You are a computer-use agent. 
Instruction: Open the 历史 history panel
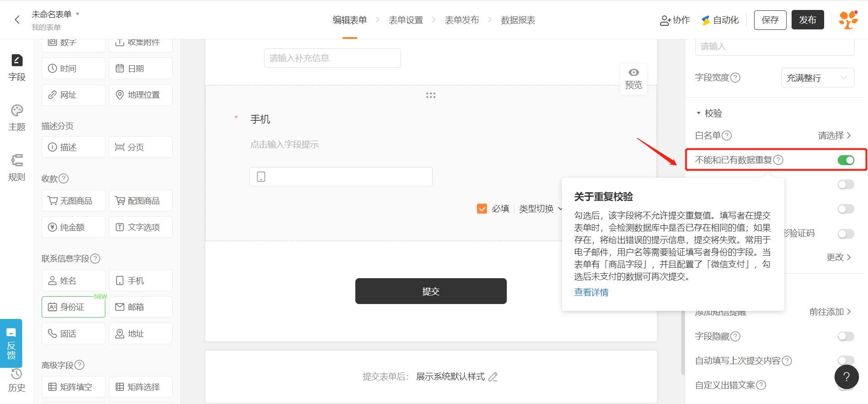[x=17, y=380]
